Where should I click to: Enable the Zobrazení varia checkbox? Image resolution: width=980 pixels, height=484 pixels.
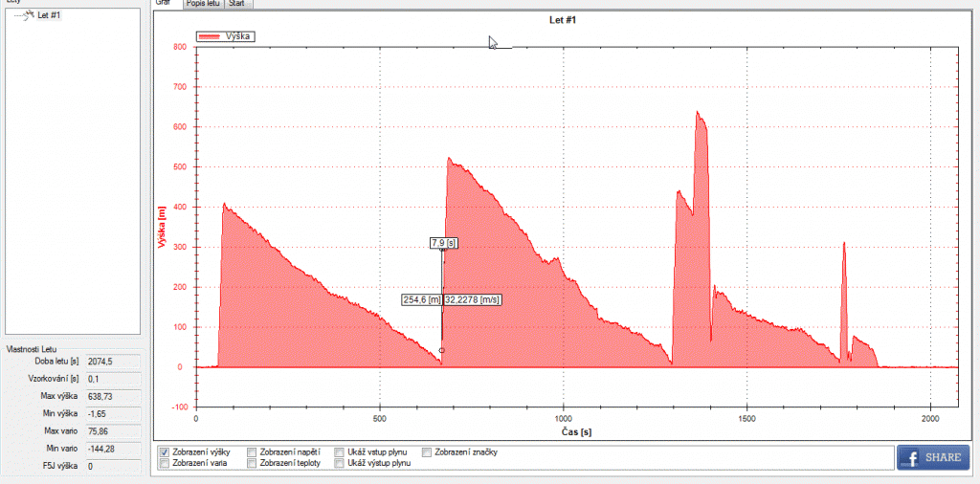(x=165, y=464)
